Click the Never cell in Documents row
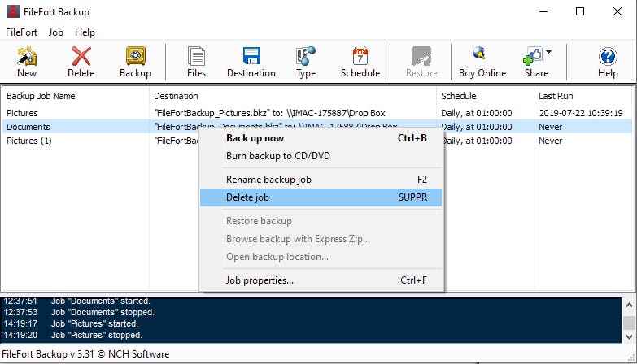 (551, 127)
